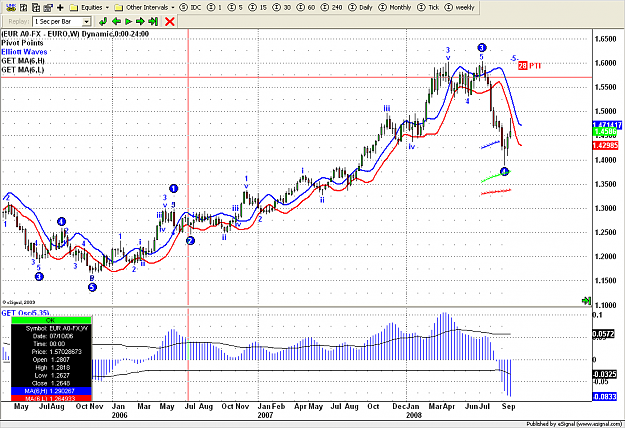Click the black plus icon in toolbar

[60, 7]
